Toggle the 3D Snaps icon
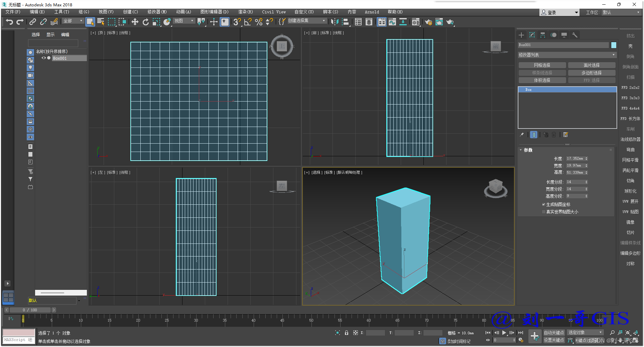Screen dimensions: 644x347 pyautogui.click(x=237, y=22)
